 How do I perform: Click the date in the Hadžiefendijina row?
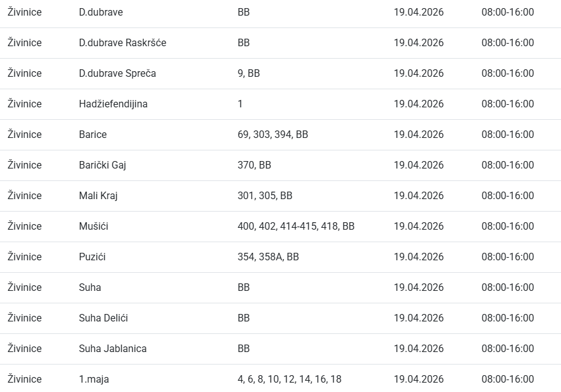[419, 104]
